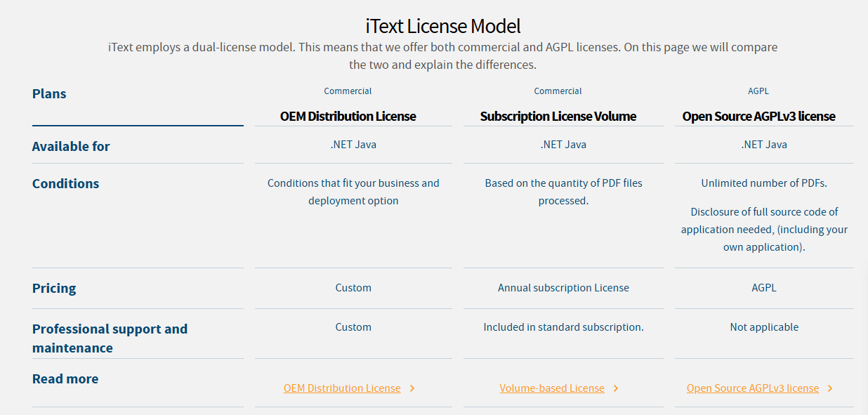Click the Commercial tag above OEM Distribution License
This screenshot has height=415, width=868.
click(x=348, y=91)
